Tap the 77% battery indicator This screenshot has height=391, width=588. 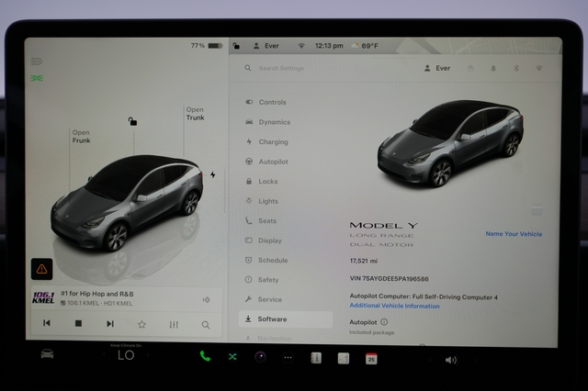207,46
